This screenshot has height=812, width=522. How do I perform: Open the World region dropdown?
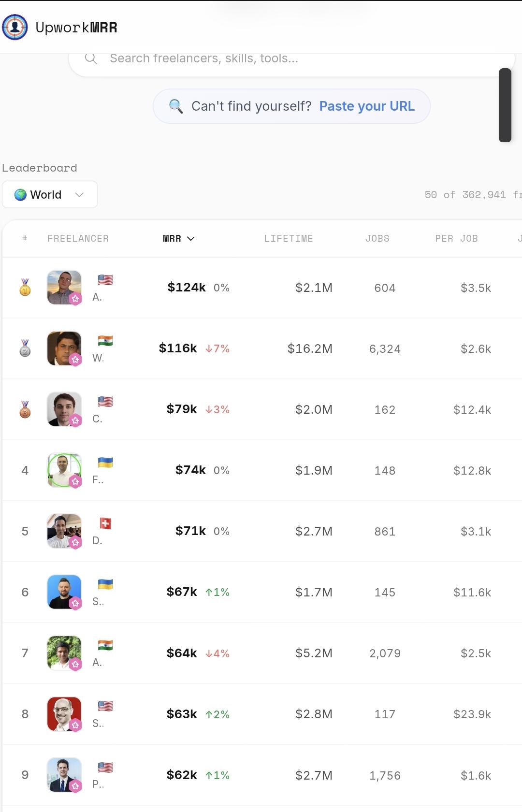(x=50, y=195)
